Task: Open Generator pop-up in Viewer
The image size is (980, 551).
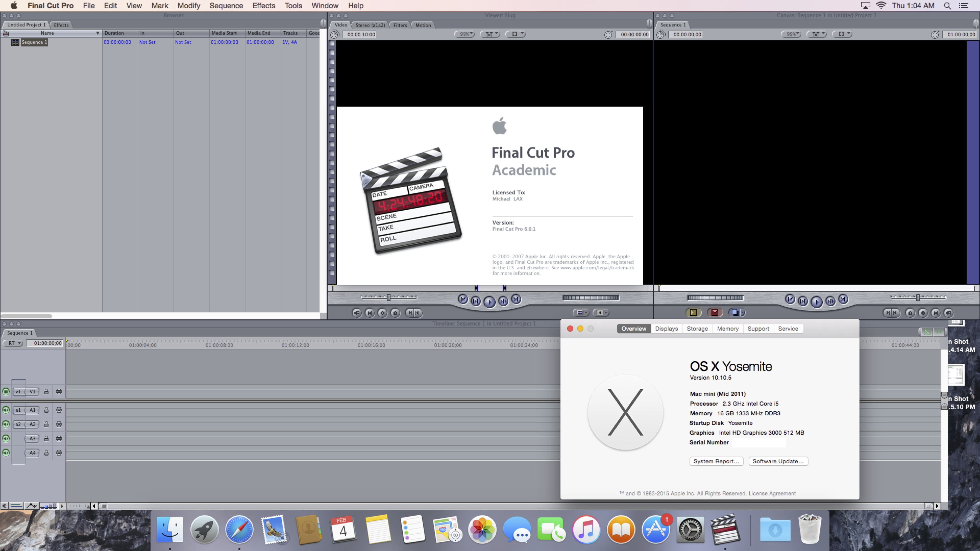Action: [601, 312]
